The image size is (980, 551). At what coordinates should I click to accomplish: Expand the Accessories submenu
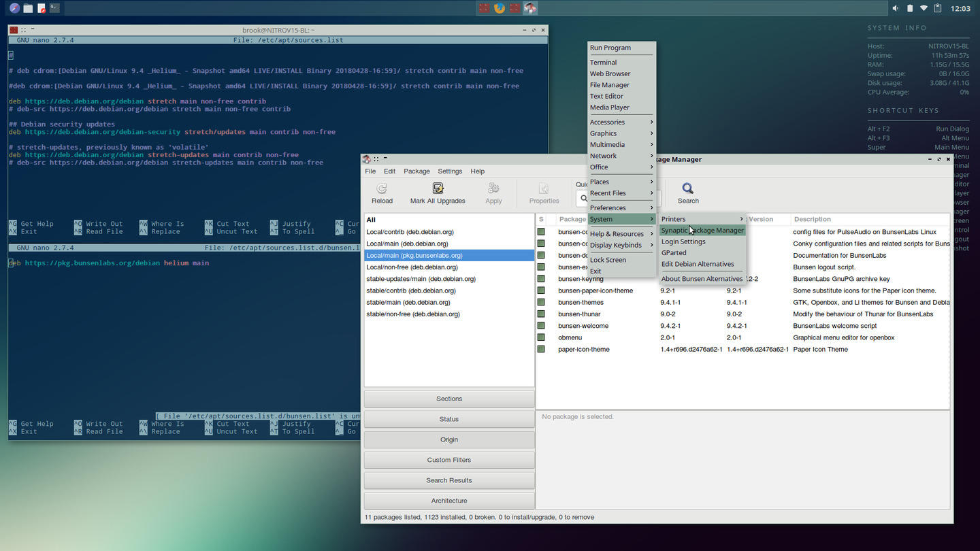621,122
